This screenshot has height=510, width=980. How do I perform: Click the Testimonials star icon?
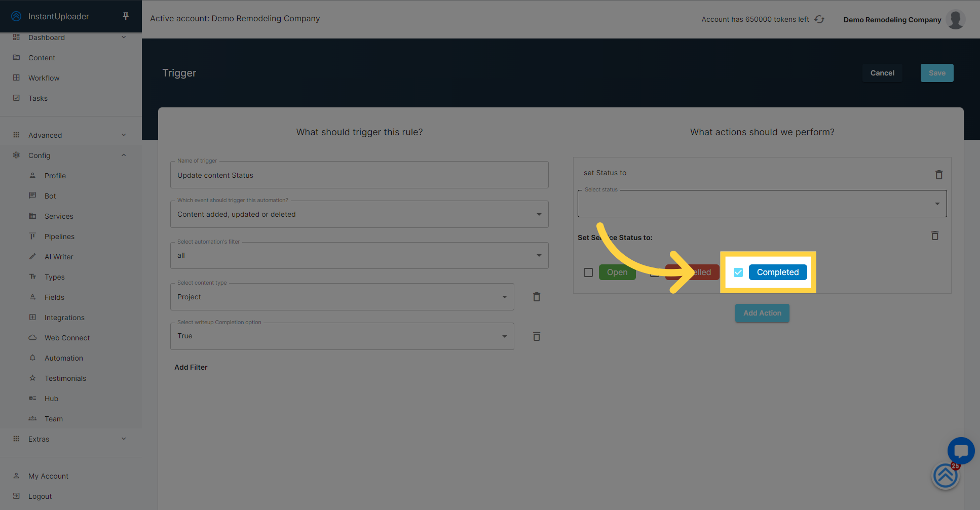point(32,378)
